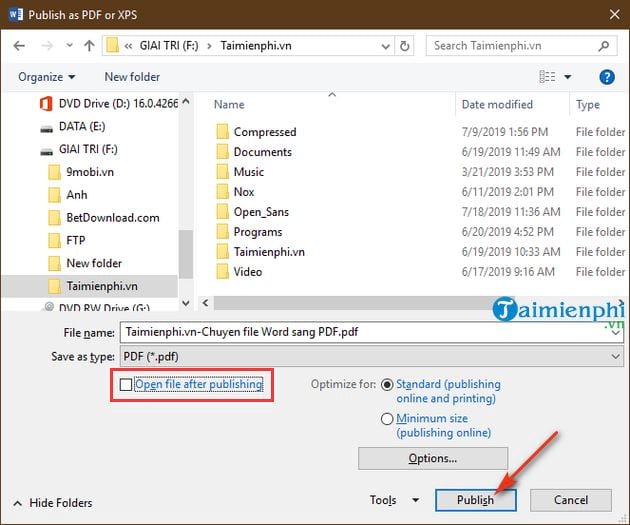Click the Back navigation arrow

pos(19,46)
